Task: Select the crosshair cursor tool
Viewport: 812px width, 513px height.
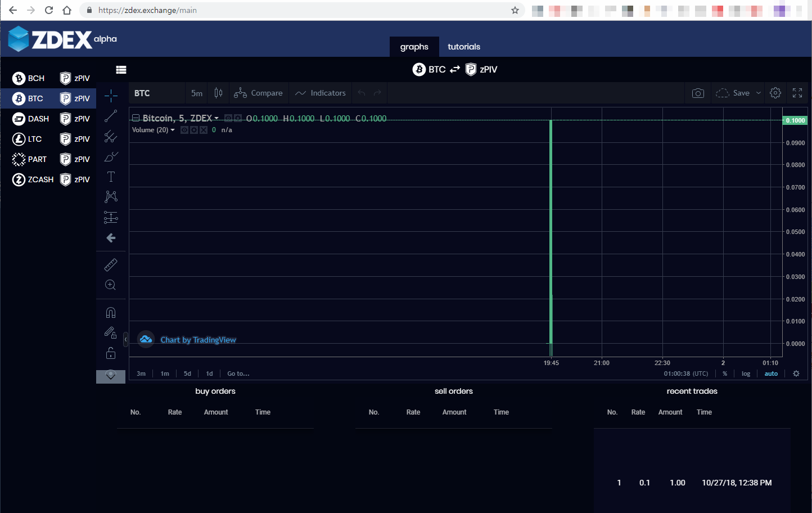Action: (111, 96)
